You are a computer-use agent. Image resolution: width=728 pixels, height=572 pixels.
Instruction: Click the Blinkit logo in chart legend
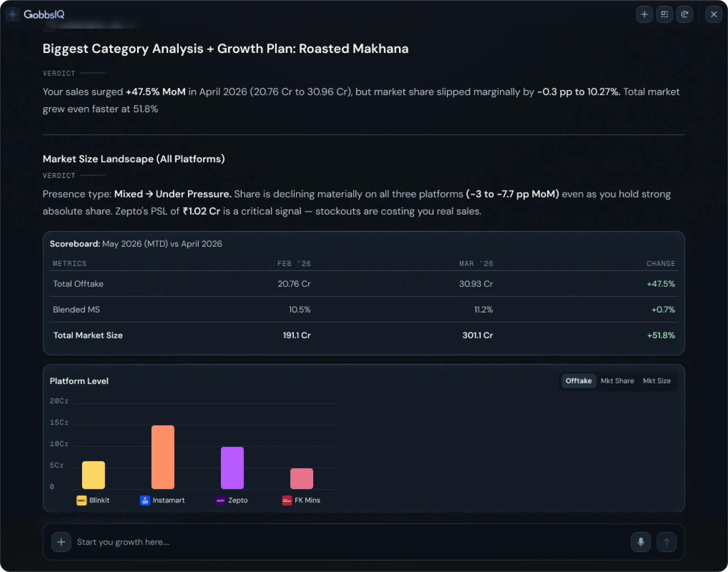(x=82, y=500)
